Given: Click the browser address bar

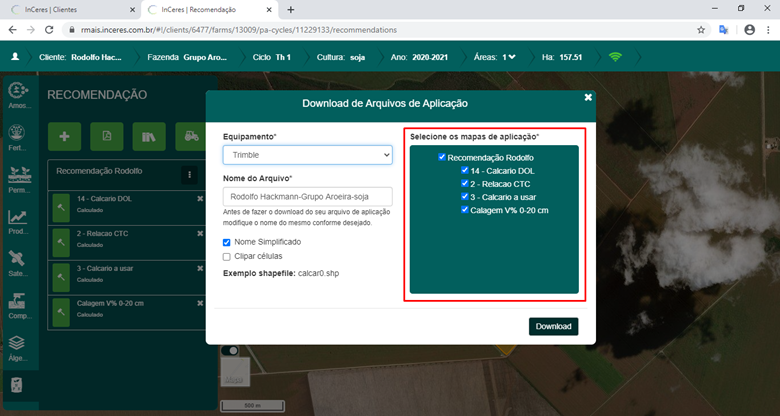Looking at the screenshot, I should [378, 30].
